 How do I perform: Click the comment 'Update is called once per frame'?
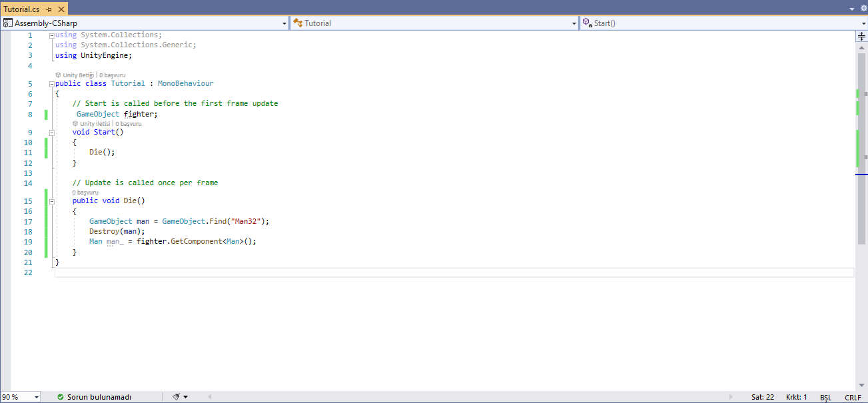coord(145,183)
